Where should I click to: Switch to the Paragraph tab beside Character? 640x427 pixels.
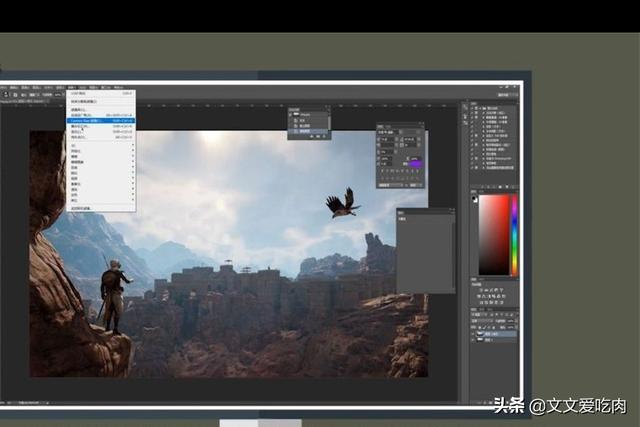coord(388,127)
